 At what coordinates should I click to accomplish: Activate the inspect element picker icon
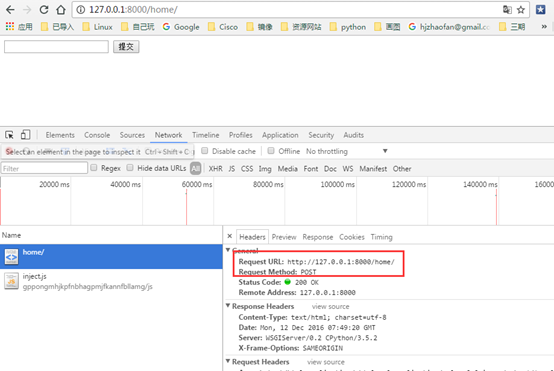[9, 135]
